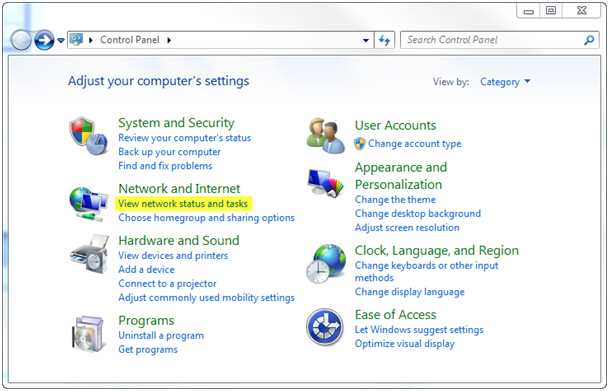Viewport: 609px width, 391px height.
Task: Open System and Security category
Action: (176, 123)
